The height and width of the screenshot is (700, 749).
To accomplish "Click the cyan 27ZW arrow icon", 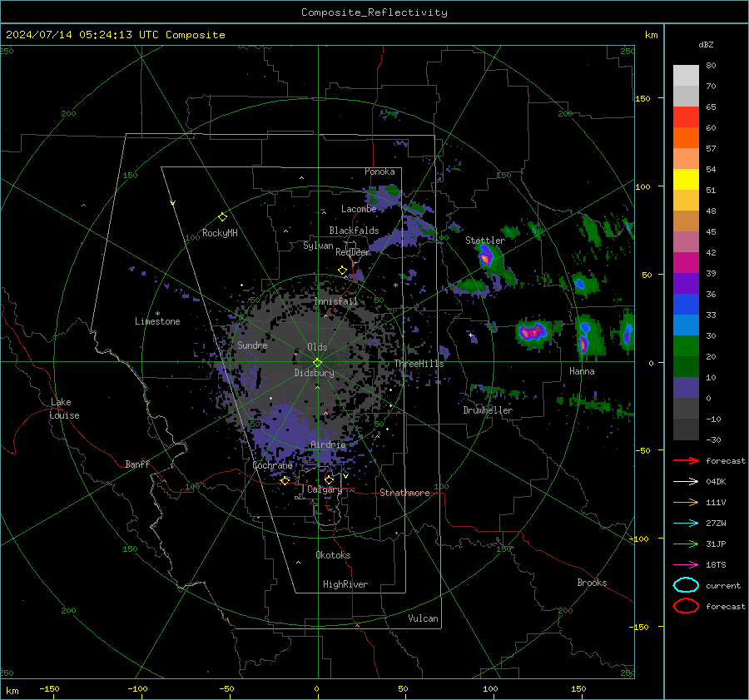I will [x=686, y=524].
